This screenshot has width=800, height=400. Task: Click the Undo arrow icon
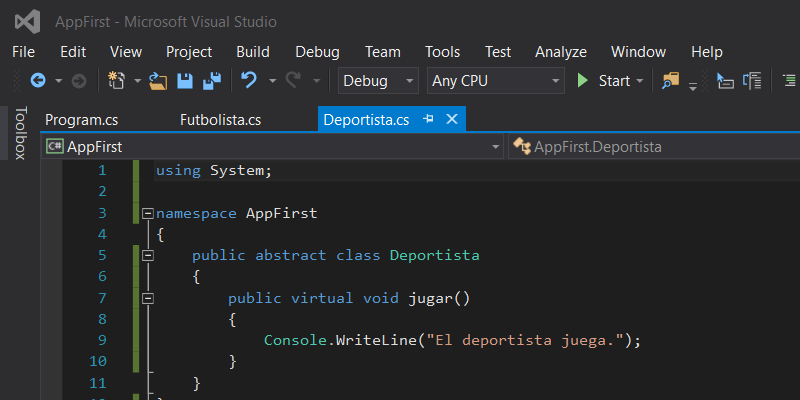(x=249, y=81)
